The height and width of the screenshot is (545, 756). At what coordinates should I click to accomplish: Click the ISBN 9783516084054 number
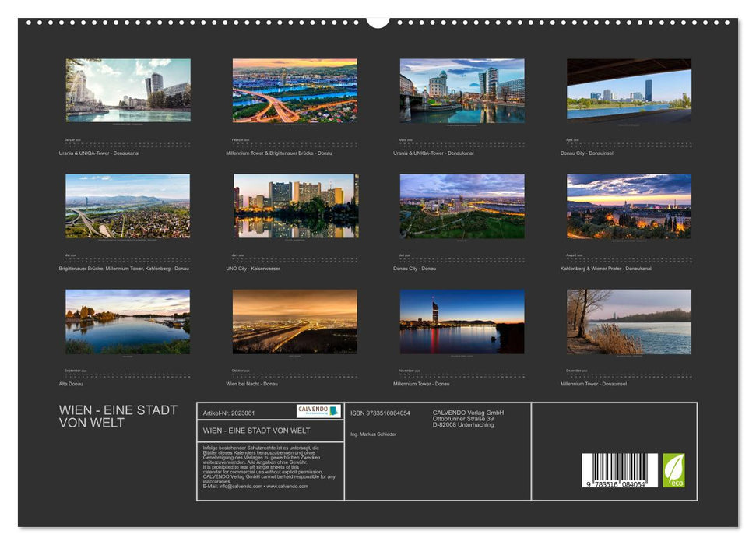point(381,413)
